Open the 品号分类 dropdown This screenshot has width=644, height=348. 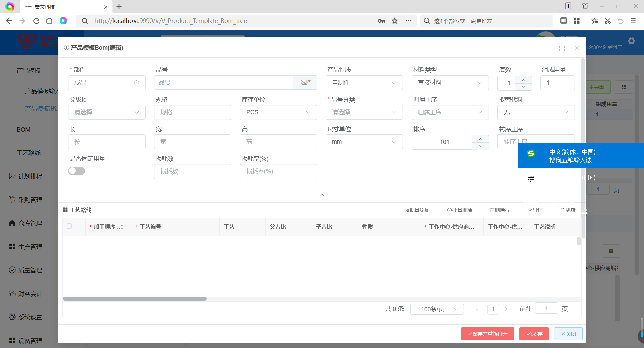coord(364,112)
